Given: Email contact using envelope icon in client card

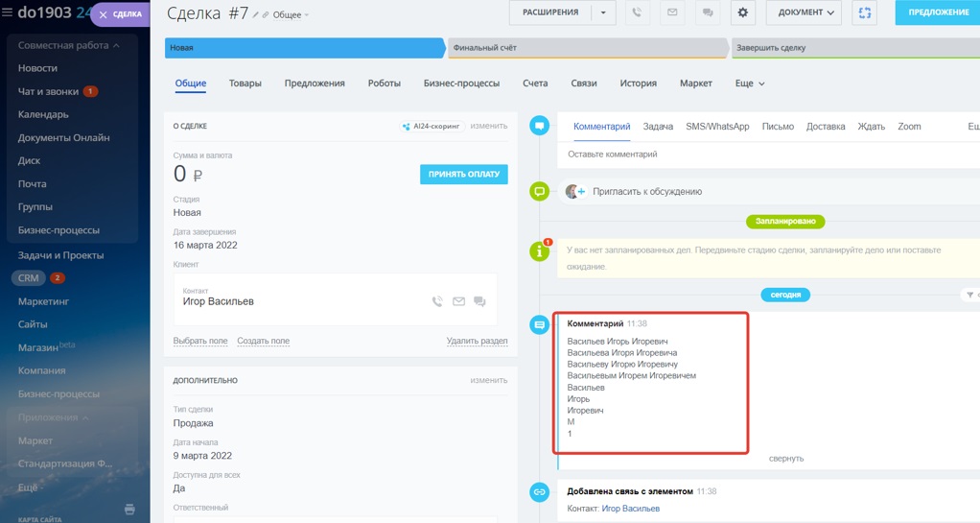Looking at the screenshot, I should (x=458, y=301).
